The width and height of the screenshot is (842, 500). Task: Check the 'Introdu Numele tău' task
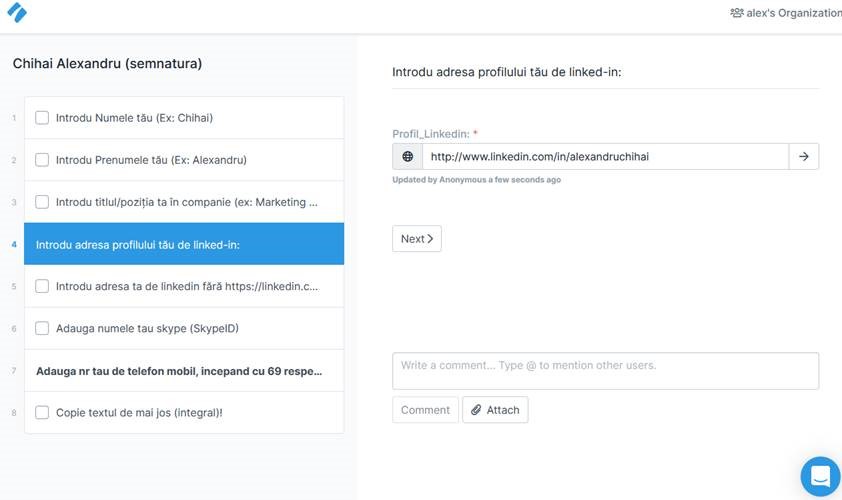coord(42,118)
